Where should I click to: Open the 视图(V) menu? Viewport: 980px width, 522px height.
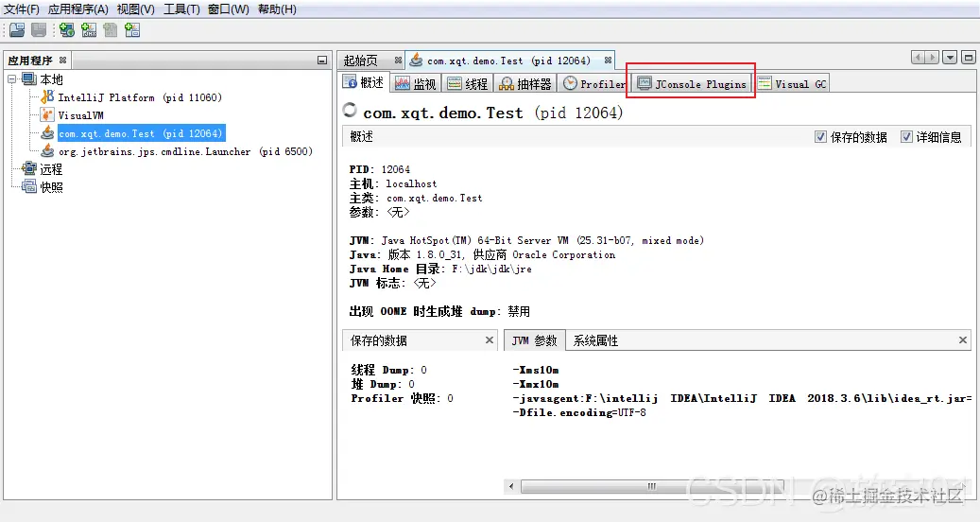coord(136,9)
